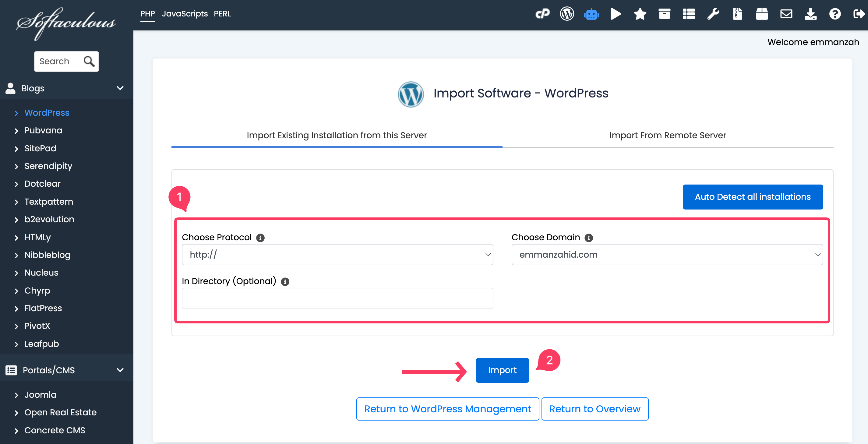Image resolution: width=868 pixels, height=444 pixels.
Task: Open Nibbleblog from the sidebar
Action: (x=47, y=255)
